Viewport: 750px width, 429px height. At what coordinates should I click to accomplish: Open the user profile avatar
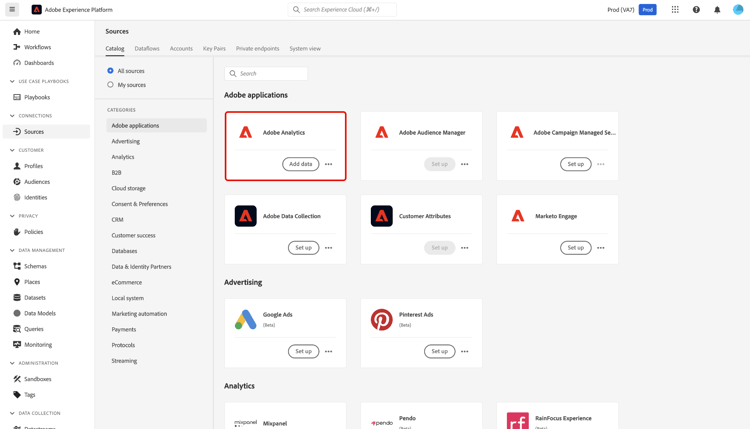point(738,10)
